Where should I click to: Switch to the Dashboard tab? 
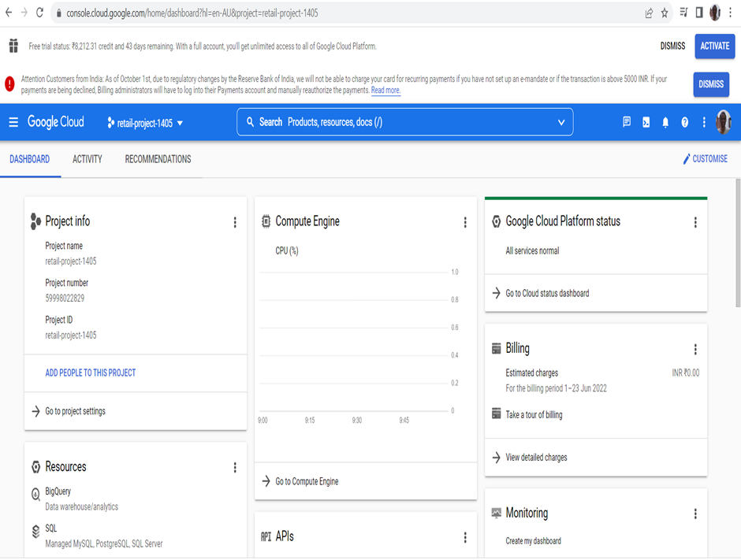pos(29,159)
